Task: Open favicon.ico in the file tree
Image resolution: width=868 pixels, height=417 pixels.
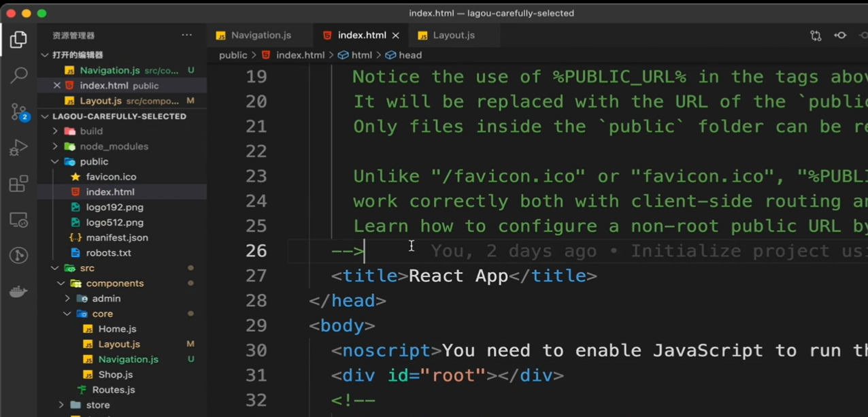Action: (111, 177)
